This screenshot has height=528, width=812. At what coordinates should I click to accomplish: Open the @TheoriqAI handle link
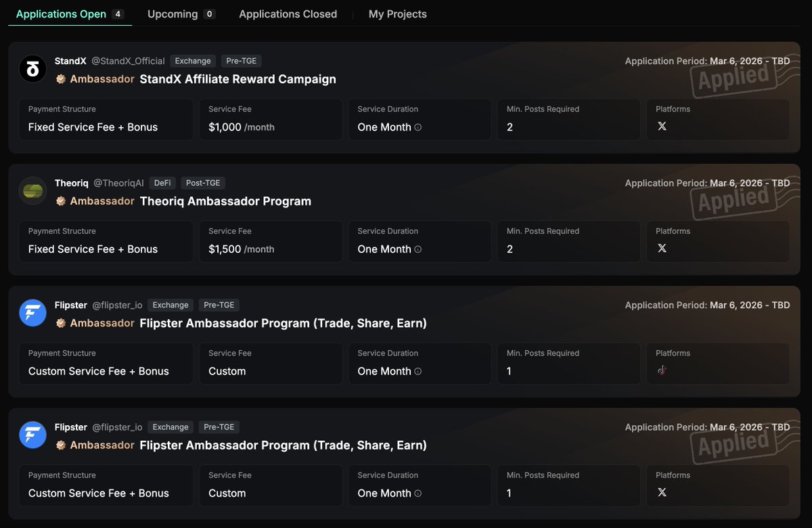tap(118, 183)
